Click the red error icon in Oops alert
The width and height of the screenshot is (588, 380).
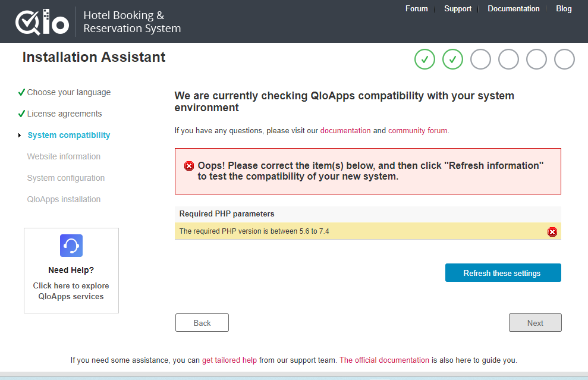coord(189,166)
